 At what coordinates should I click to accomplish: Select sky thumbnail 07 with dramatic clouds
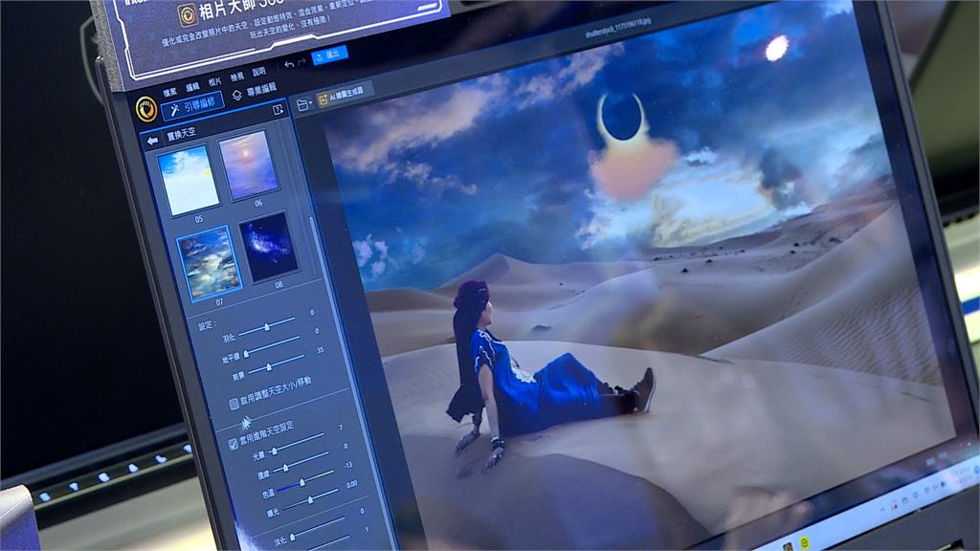(210, 263)
